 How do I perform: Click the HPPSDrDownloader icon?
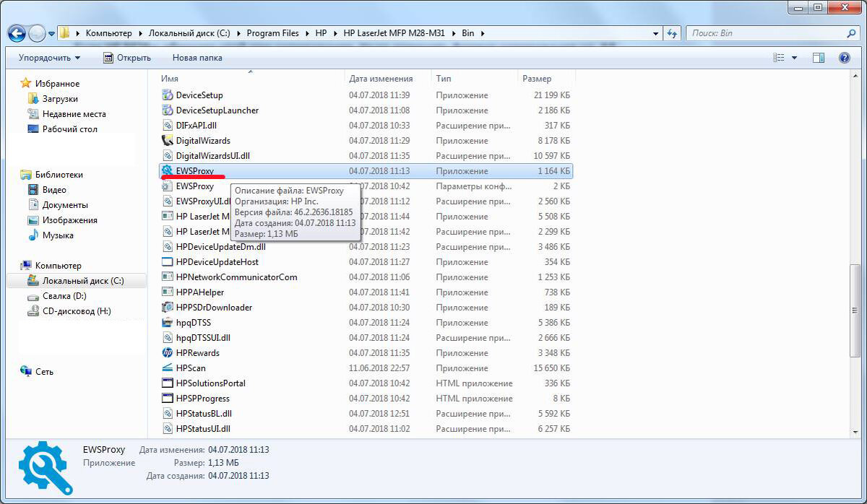click(x=167, y=308)
